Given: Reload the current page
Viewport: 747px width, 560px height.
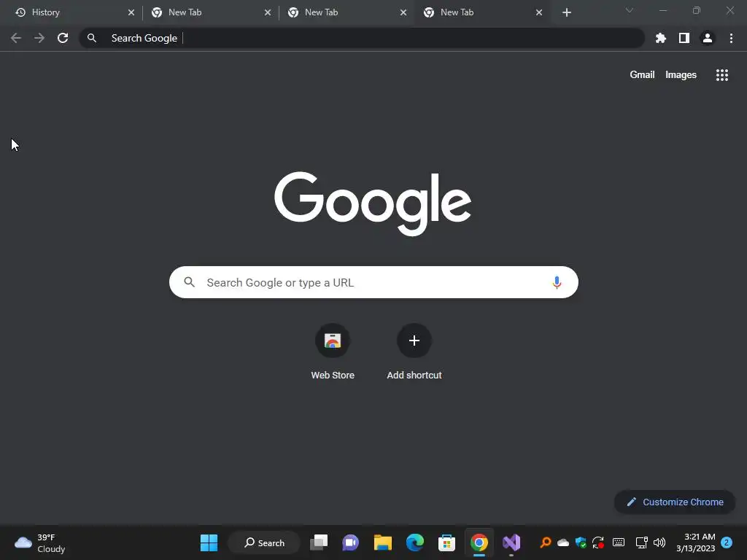Looking at the screenshot, I should [x=63, y=38].
